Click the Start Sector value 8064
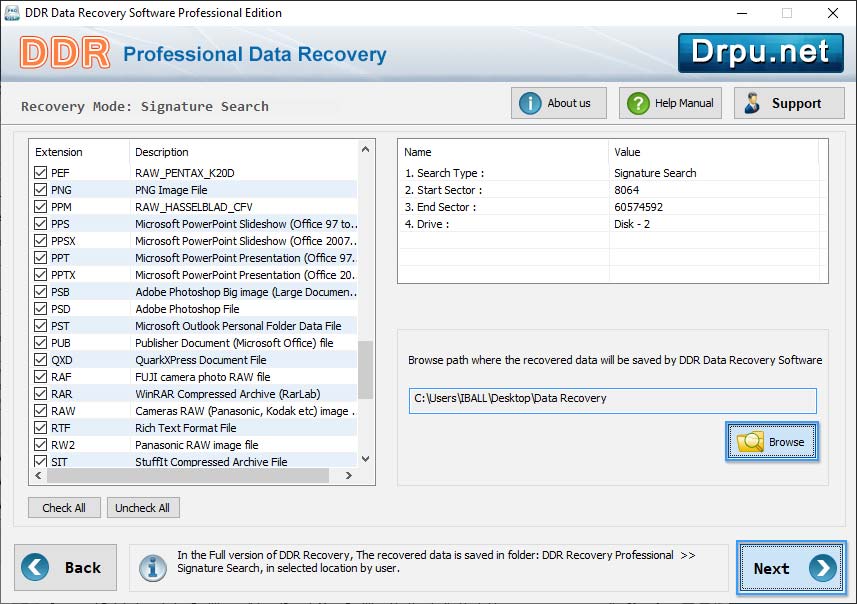The width and height of the screenshot is (857, 604). pyautogui.click(x=626, y=190)
